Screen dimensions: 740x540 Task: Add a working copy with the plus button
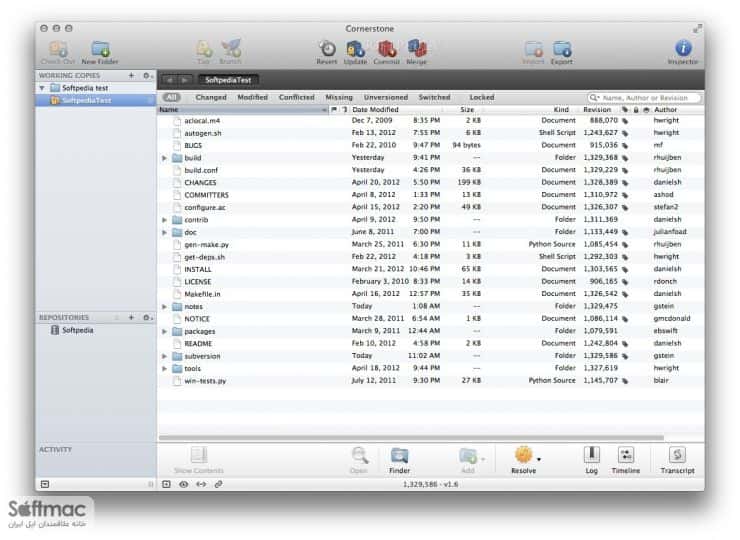point(132,76)
